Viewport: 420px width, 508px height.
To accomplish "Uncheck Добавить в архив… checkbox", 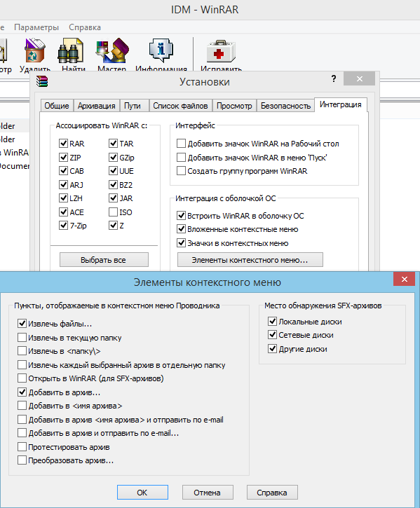I will click(x=22, y=392).
